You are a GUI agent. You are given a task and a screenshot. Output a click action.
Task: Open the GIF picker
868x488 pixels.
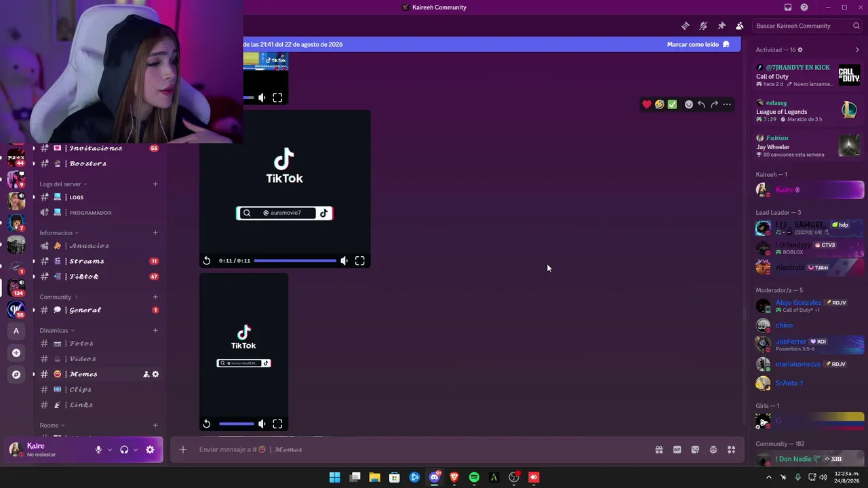677,449
